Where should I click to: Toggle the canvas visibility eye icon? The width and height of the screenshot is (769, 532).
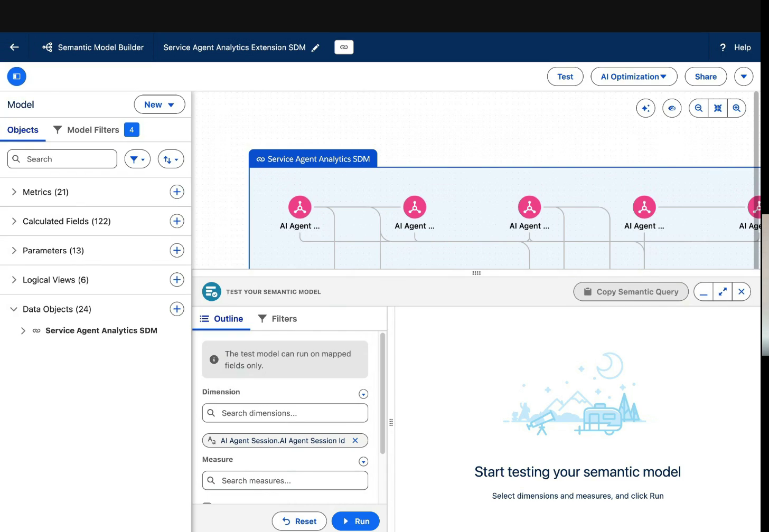672,108
